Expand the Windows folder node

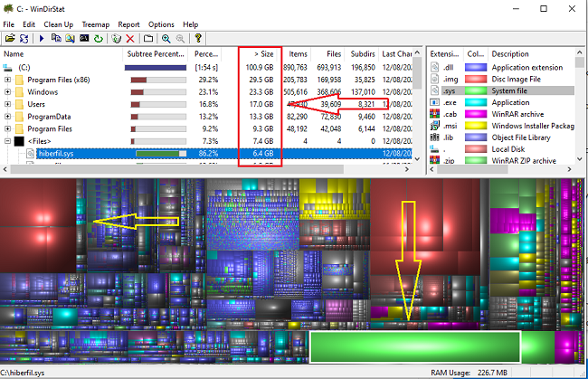pyautogui.click(x=7, y=92)
